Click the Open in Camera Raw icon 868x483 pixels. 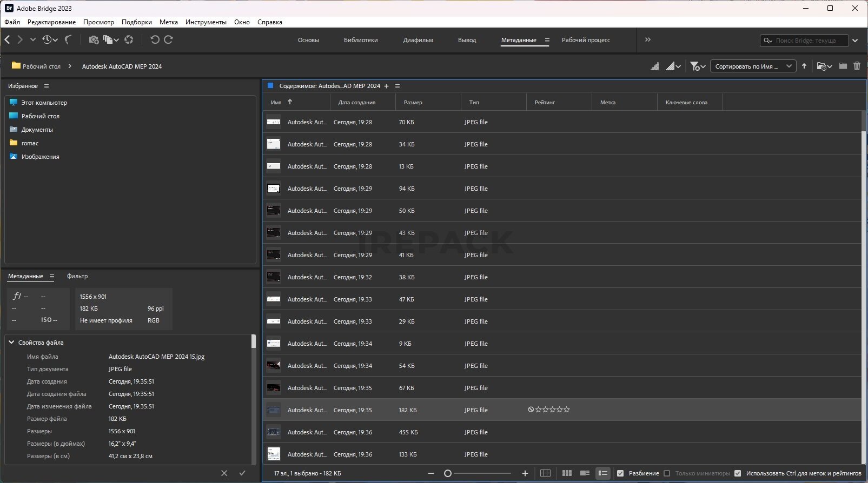(x=129, y=39)
